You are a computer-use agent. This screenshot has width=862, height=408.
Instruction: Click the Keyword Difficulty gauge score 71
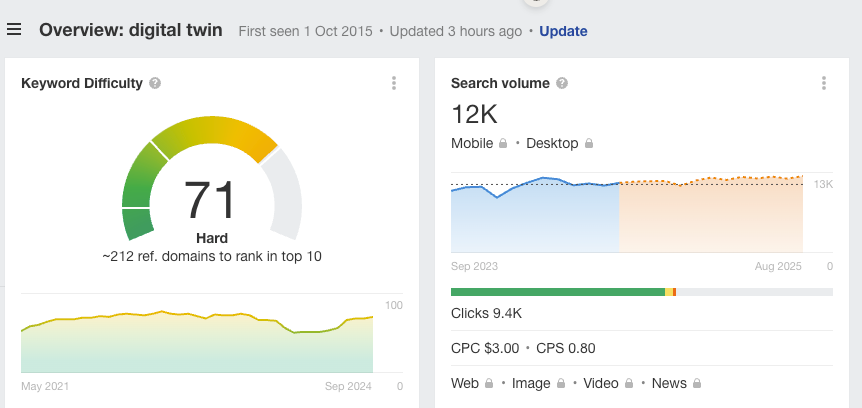(x=210, y=200)
